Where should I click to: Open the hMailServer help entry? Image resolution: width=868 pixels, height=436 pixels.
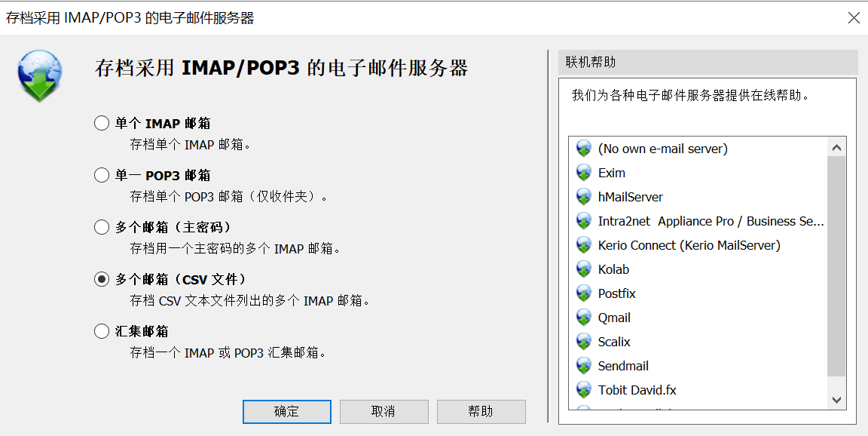[x=631, y=197]
